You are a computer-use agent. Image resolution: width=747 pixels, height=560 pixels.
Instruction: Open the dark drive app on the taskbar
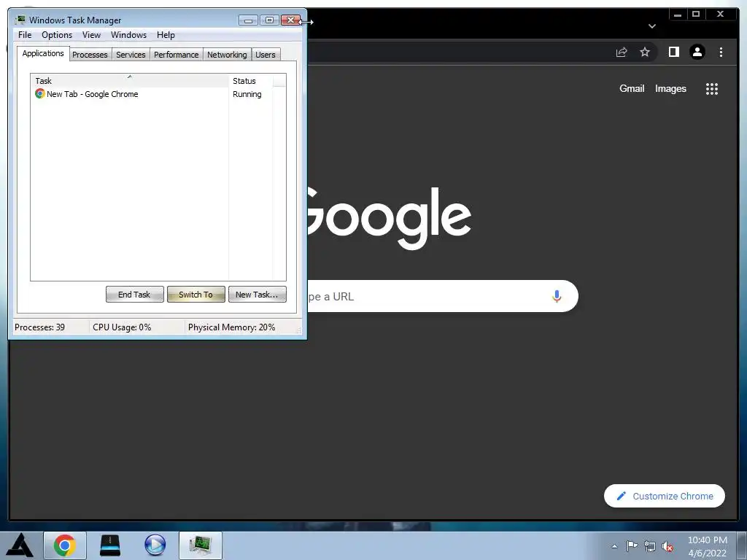pyautogui.click(x=110, y=545)
